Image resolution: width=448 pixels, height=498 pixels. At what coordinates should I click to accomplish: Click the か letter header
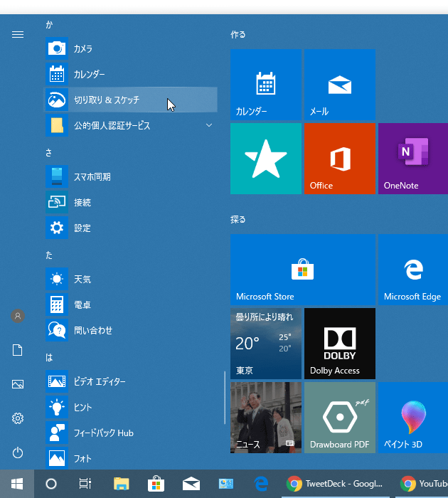pos(49,24)
